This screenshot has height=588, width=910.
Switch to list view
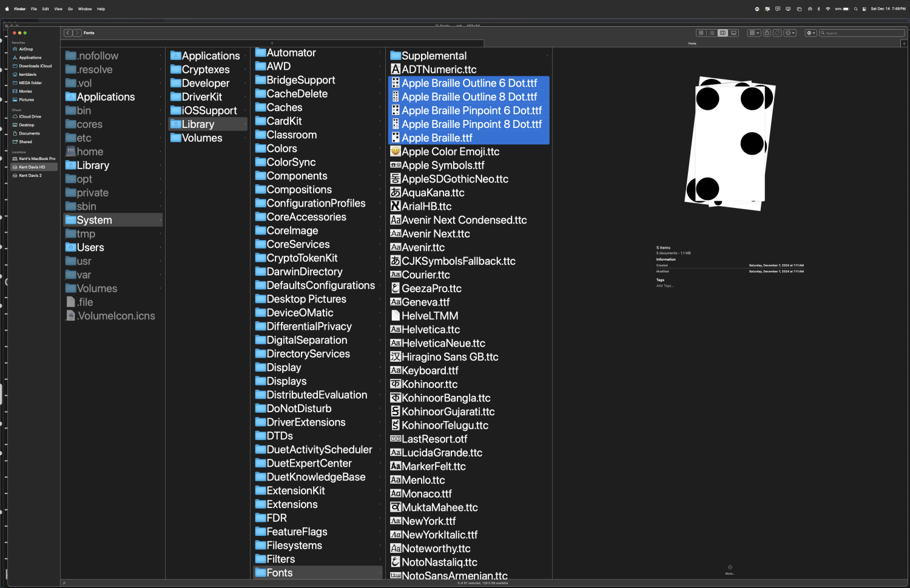(x=712, y=33)
